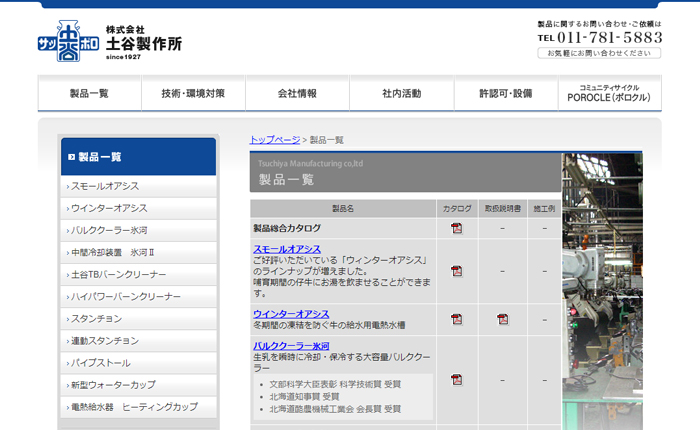Image resolution: width=700 pixels, height=430 pixels.
Task: Open the 技術・環境対策 navigation menu
Action: point(193,93)
